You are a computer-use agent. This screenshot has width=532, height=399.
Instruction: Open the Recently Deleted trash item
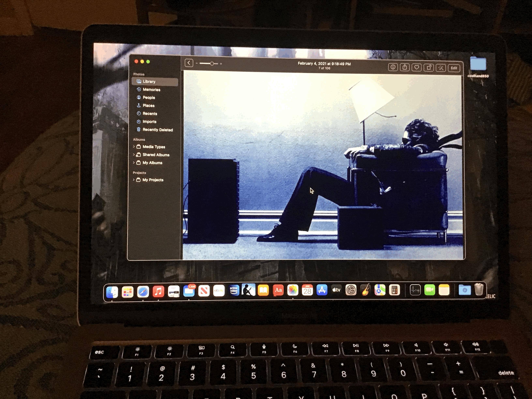(x=157, y=130)
